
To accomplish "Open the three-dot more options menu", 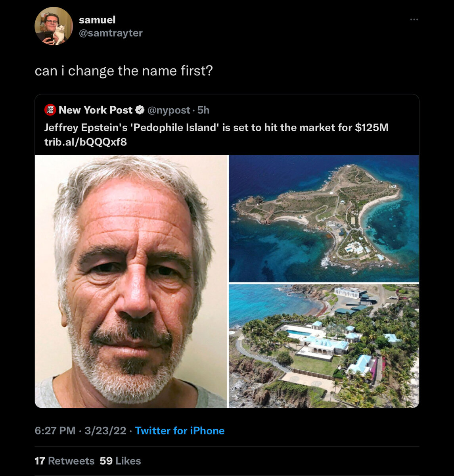I will tap(414, 19).
